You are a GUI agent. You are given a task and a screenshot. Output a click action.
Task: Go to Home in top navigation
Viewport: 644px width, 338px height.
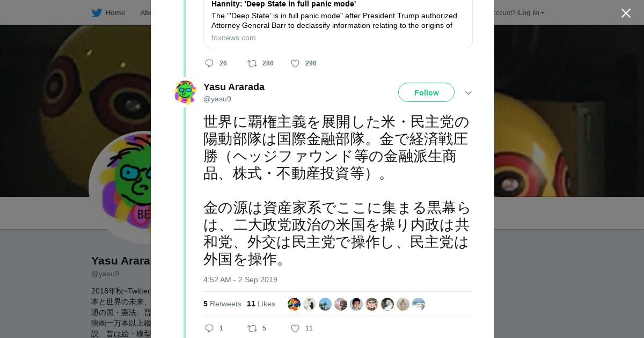pyautogui.click(x=115, y=13)
